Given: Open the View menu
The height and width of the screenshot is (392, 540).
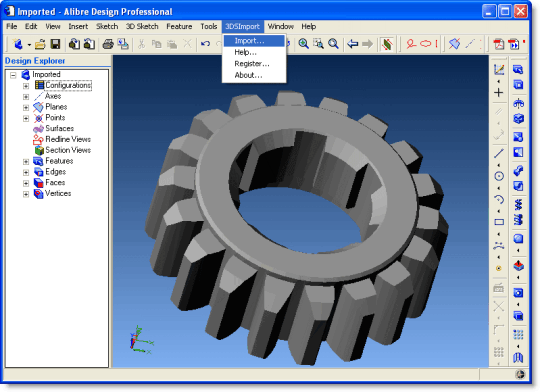Looking at the screenshot, I should click(x=53, y=26).
